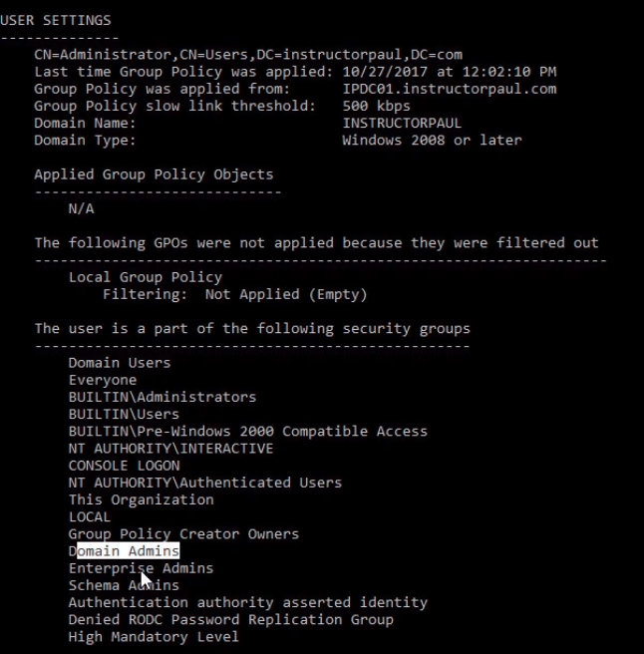
Task: Click the Domain Users group entry
Action: 120,363
